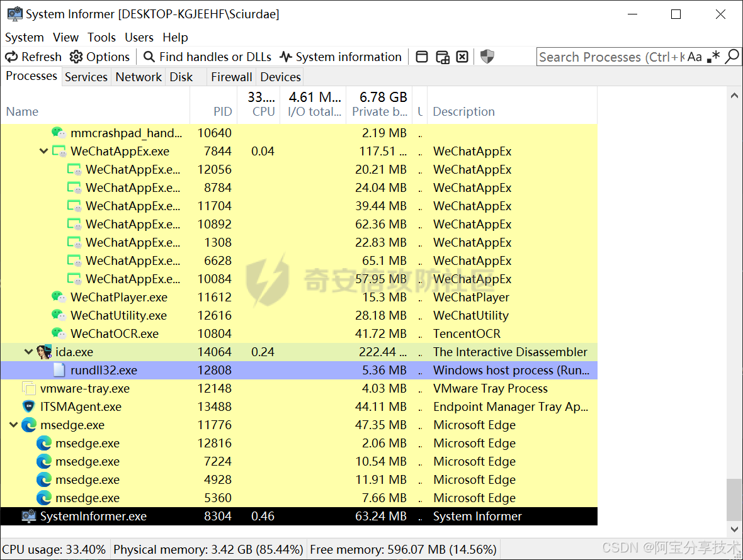Viewport: 743px width, 560px height.
Task: Click the mmcrashpad_handler process icon
Action: [59, 133]
